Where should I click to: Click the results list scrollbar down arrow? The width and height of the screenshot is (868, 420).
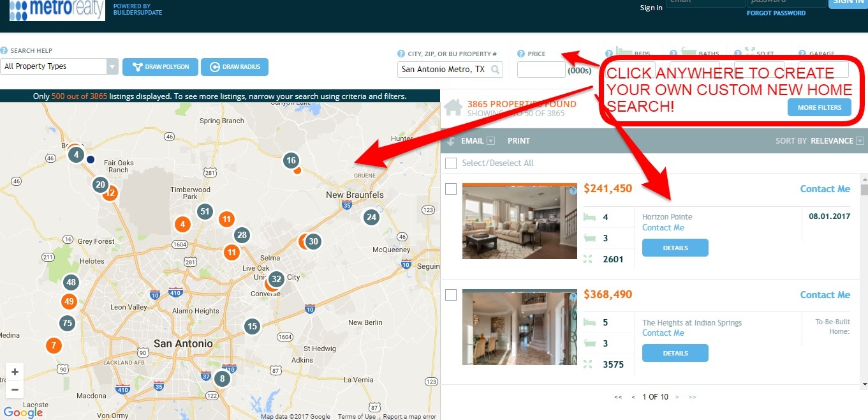tap(864, 384)
